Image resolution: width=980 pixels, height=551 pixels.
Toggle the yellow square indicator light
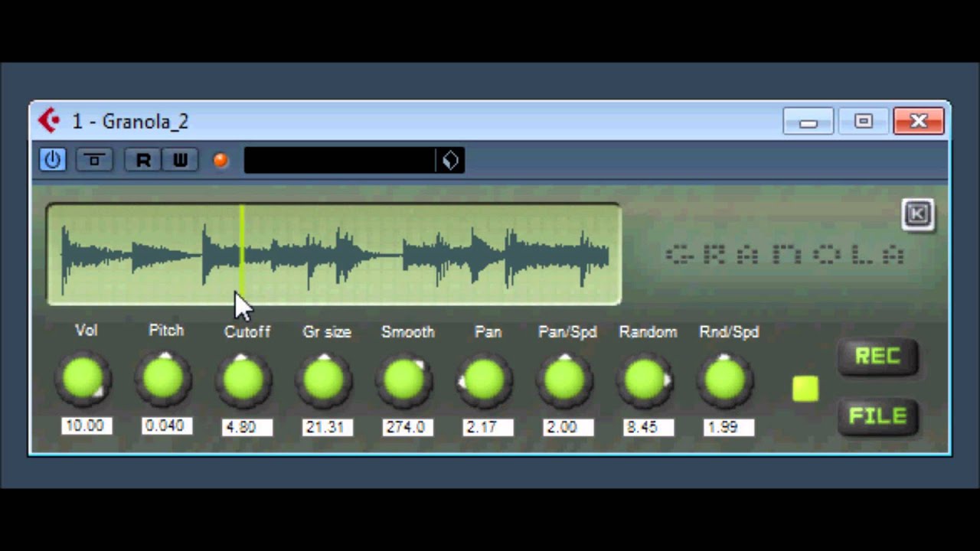[805, 389]
